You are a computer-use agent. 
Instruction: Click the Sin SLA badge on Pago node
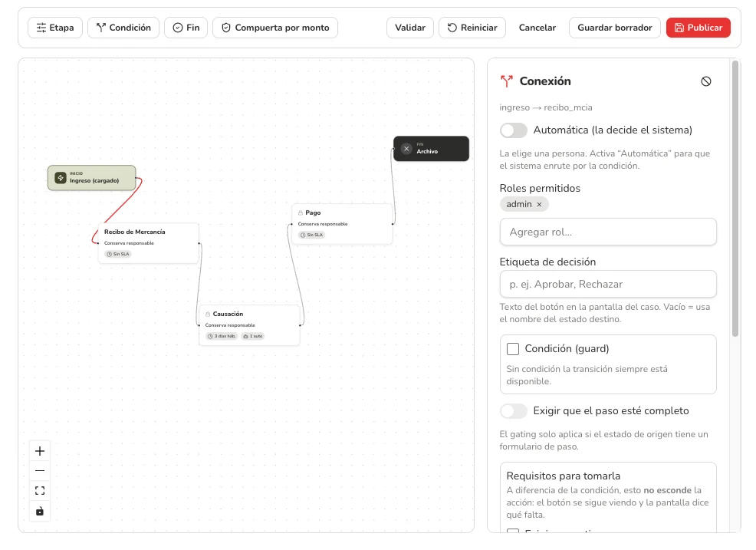pyautogui.click(x=312, y=235)
